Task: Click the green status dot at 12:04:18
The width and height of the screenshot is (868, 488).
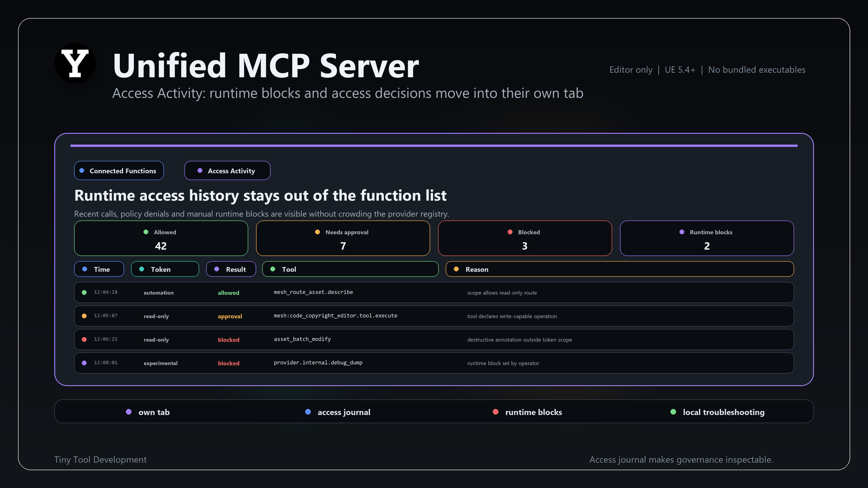Action: pyautogui.click(x=84, y=292)
